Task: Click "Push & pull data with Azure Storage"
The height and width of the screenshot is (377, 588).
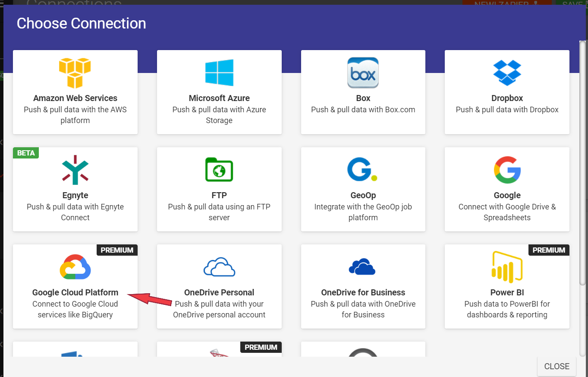Action: [219, 115]
